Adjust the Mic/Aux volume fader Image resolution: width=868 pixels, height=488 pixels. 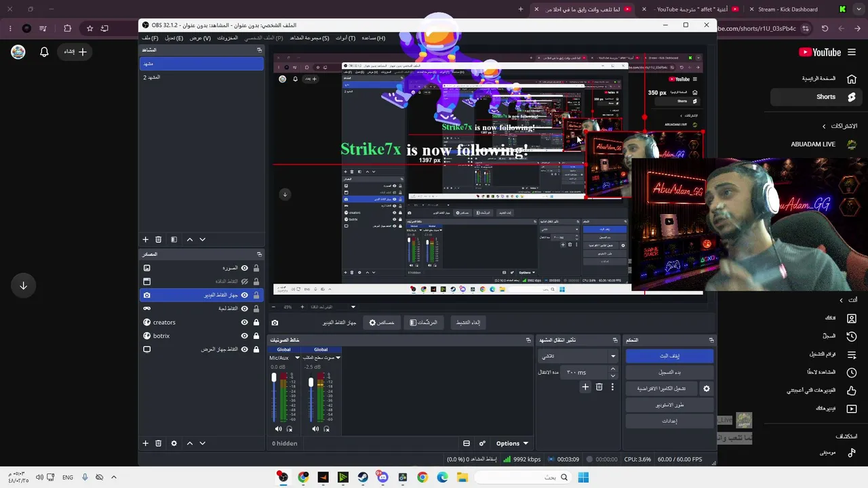click(274, 378)
